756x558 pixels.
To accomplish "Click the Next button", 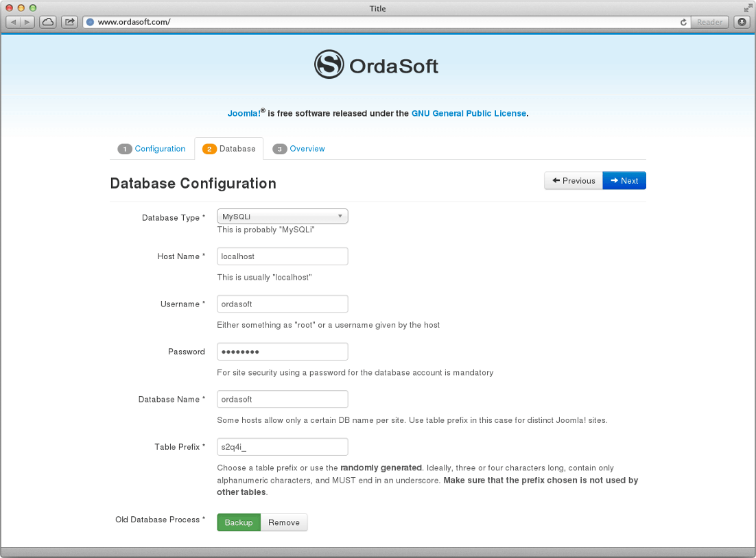I will [624, 180].
